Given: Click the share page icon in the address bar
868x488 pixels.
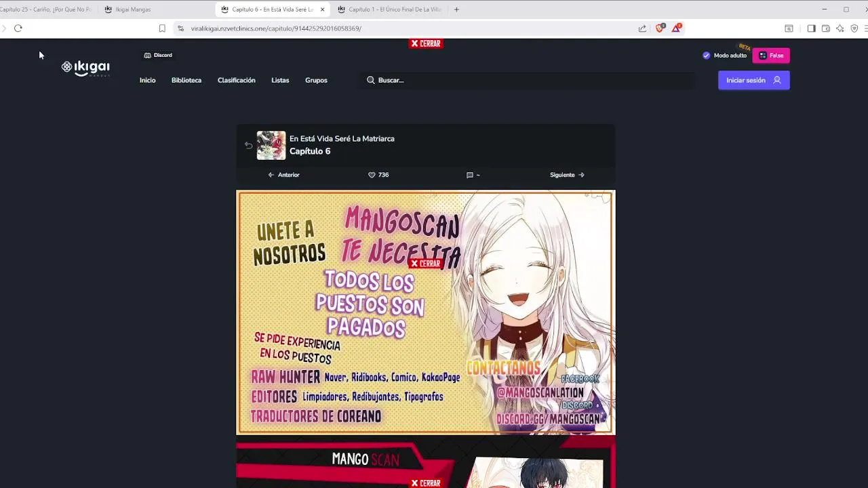Looking at the screenshot, I should (x=642, y=28).
